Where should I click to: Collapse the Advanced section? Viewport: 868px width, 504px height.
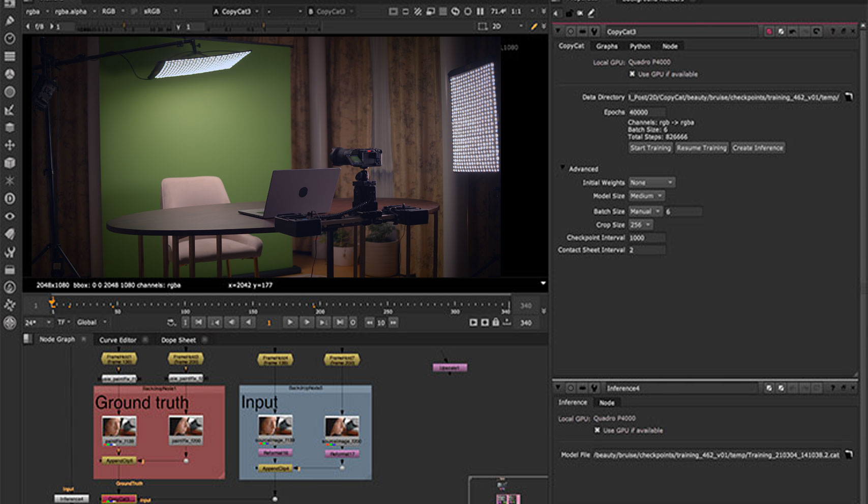[x=562, y=168]
